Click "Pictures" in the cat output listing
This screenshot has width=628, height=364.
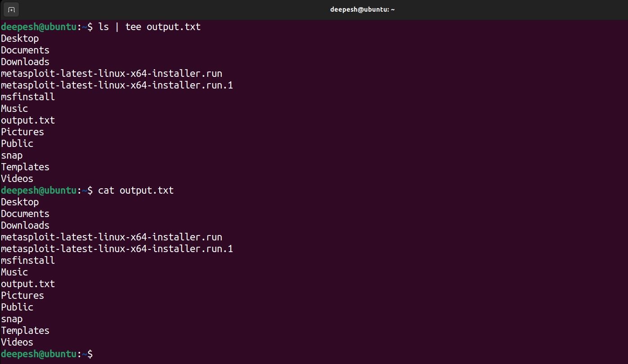tap(22, 296)
